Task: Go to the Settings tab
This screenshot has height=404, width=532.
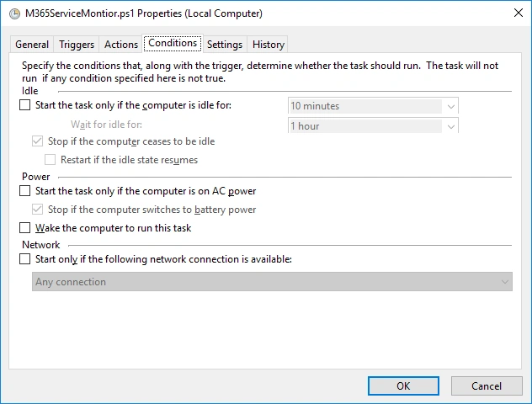Action: pos(225,45)
